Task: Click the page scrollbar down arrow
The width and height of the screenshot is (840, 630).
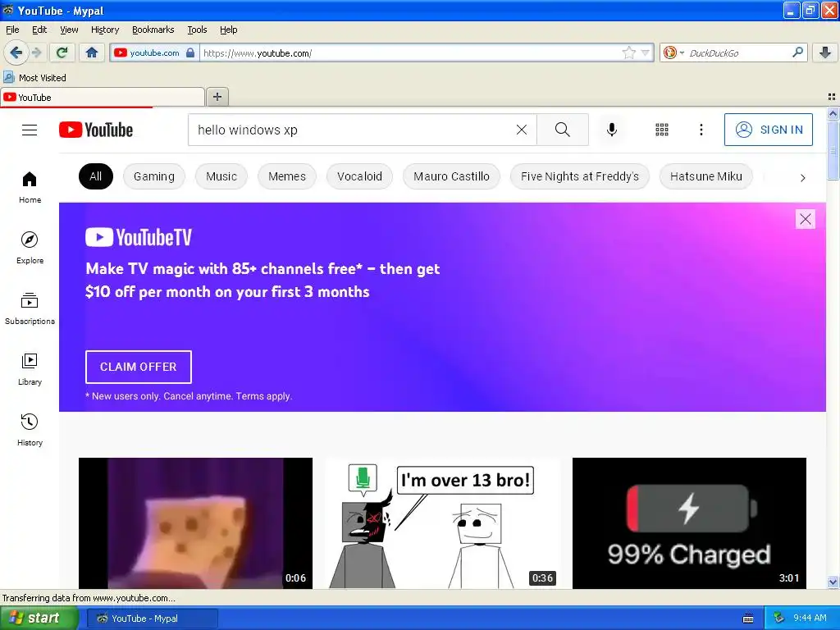Action: (x=833, y=582)
